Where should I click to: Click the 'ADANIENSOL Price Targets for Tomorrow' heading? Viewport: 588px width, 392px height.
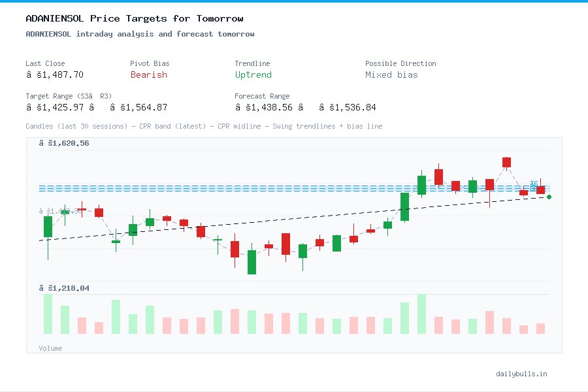(x=134, y=18)
